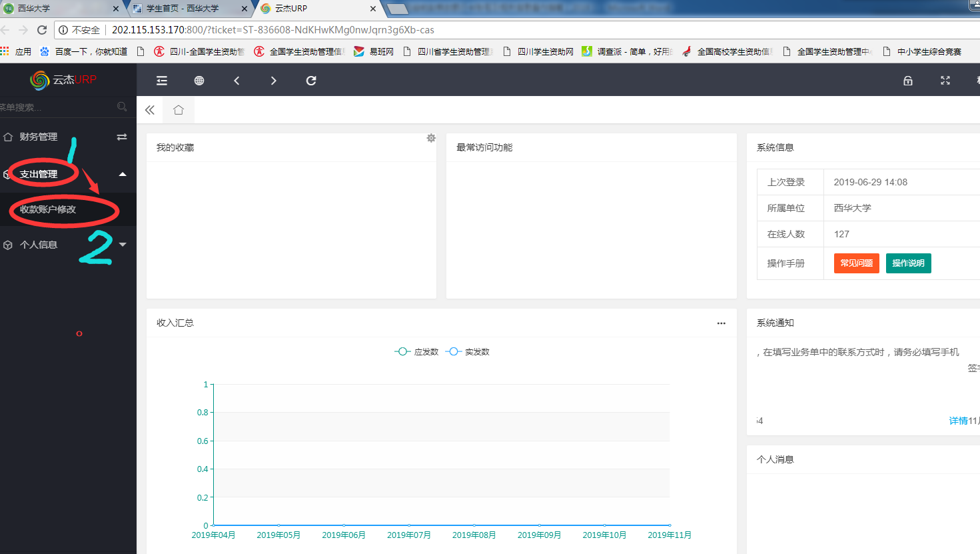Click the 操作说明 button

[x=908, y=263]
